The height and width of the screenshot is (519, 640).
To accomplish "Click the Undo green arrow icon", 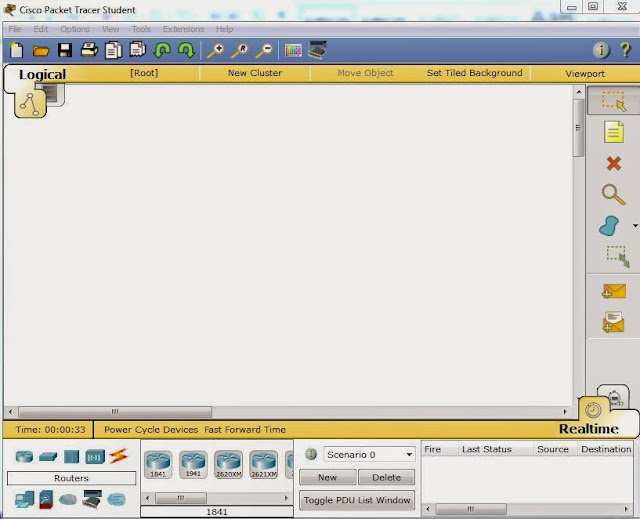I will (162, 50).
